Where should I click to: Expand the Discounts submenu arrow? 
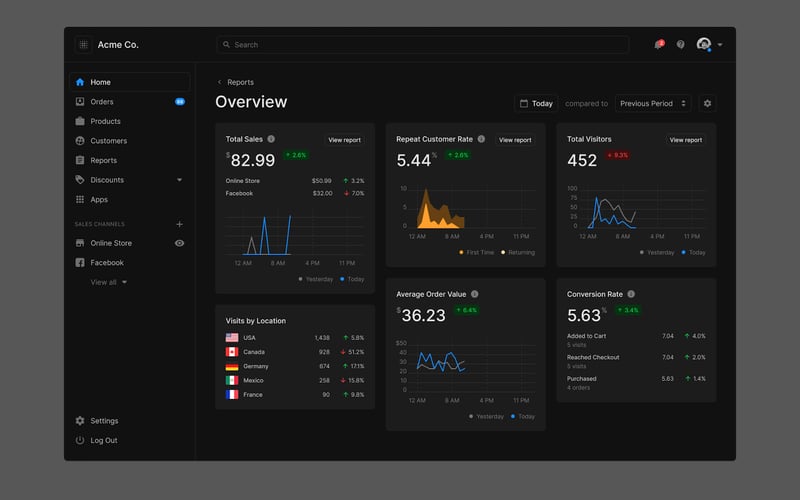click(180, 180)
